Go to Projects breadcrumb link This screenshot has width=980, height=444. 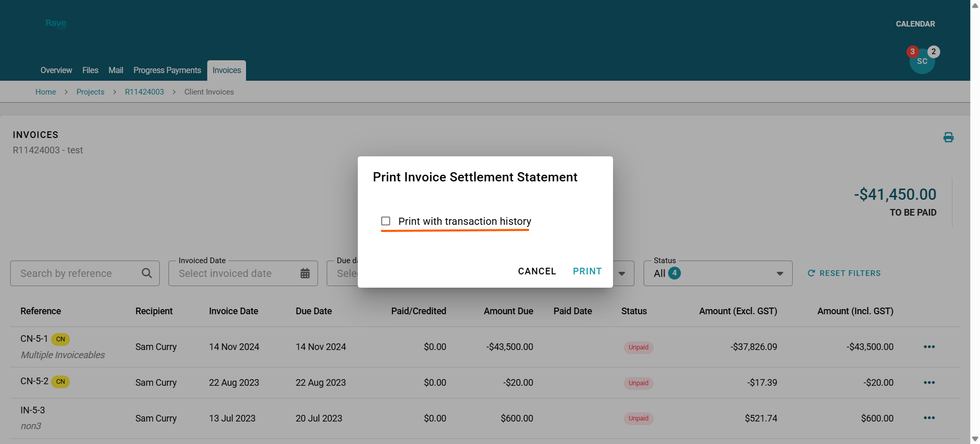90,92
